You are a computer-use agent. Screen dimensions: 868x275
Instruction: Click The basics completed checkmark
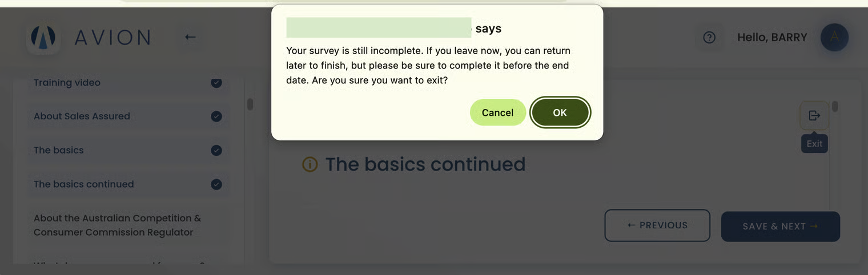click(x=216, y=151)
